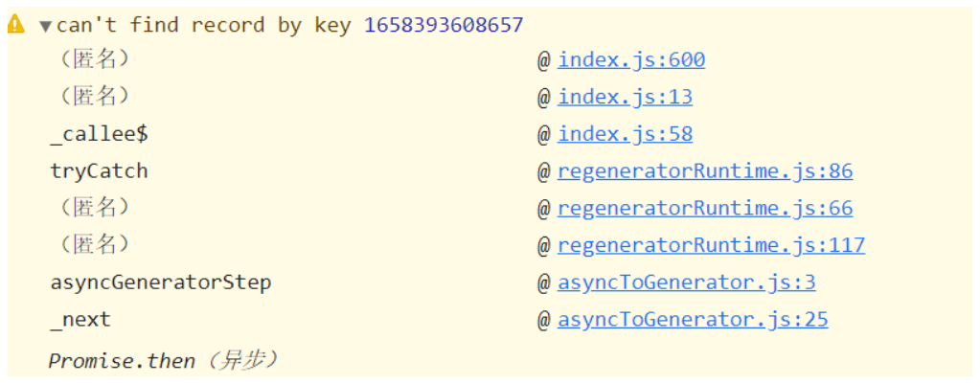
Task: Go to regeneratorRuntime.js:66 source
Action: [x=704, y=208]
